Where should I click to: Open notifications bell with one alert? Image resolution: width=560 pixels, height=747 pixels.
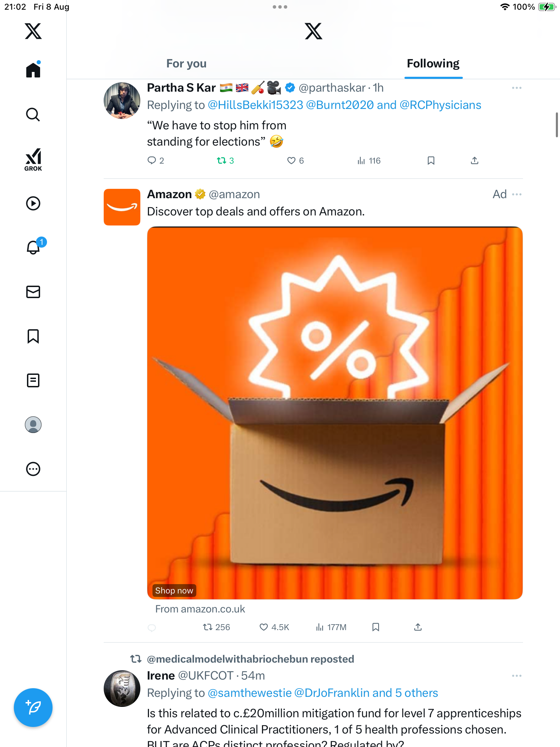click(34, 247)
